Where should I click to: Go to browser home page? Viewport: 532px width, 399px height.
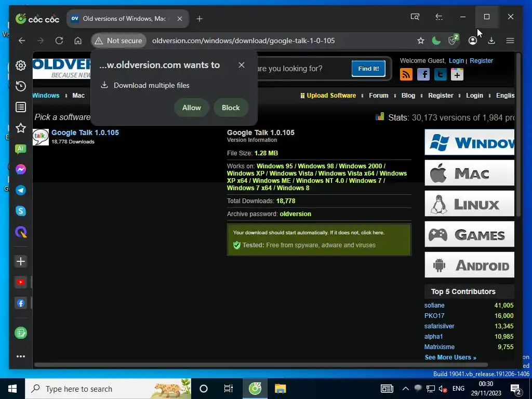click(78, 41)
